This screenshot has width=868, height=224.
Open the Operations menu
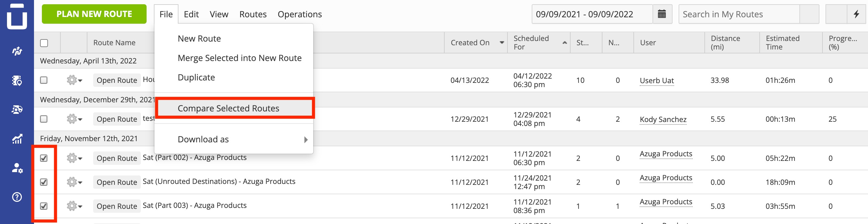tap(300, 14)
